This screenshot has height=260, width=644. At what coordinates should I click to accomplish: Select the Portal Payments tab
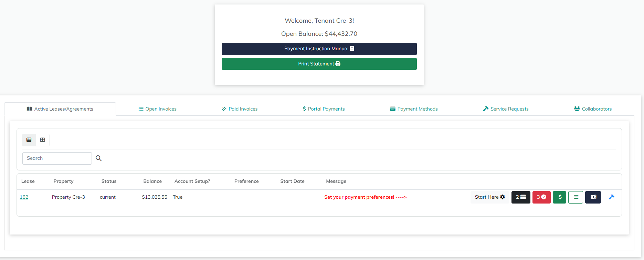coord(324,109)
